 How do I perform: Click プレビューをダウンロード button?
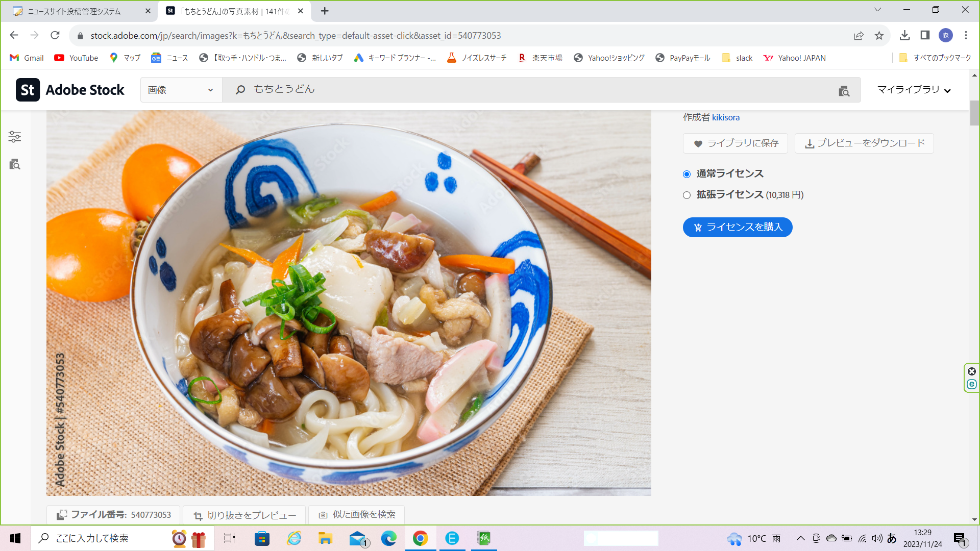864,143
